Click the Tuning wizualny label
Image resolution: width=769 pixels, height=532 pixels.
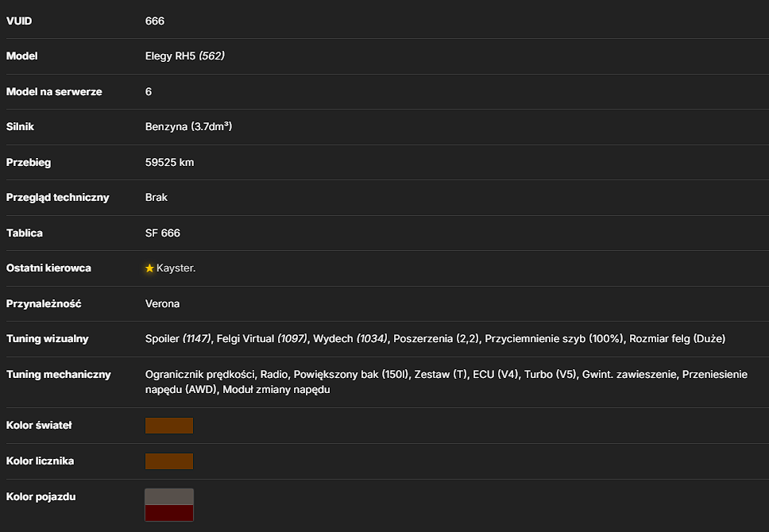(48, 339)
